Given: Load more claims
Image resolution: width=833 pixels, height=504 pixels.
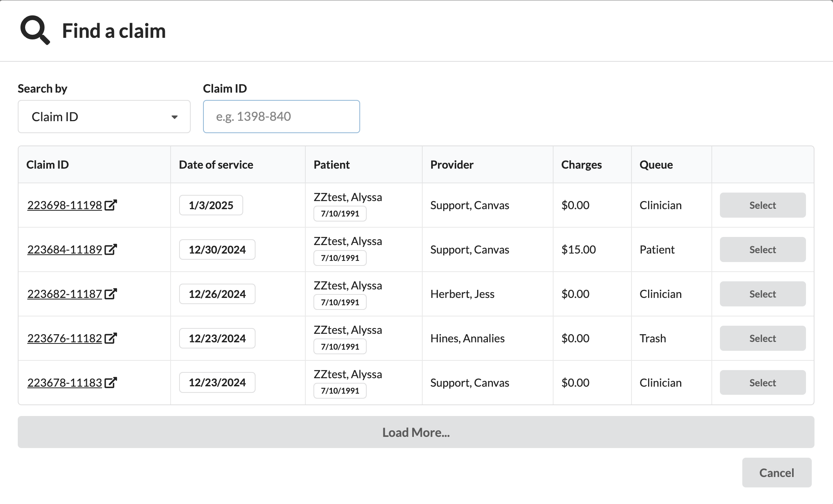Looking at the screenshot, I should pos(416,432).
